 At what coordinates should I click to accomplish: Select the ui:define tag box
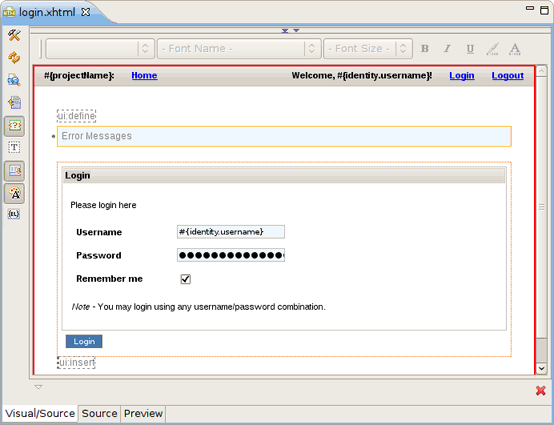[x=76, y=116]
